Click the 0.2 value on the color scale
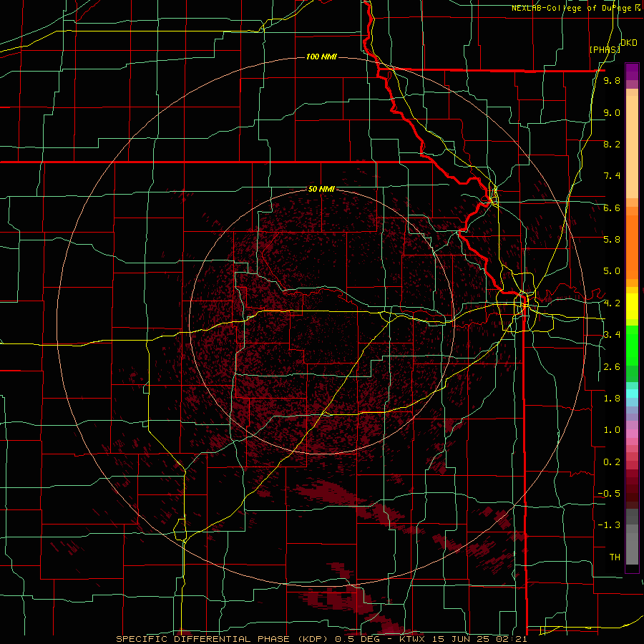 tap(612, 462)
